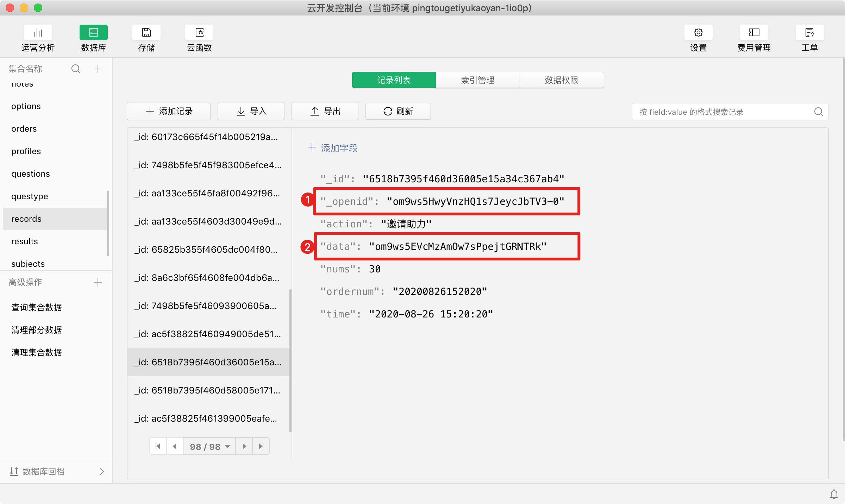Switch to the 索引管理 tab
This screenshot has height=504, width=845.
[477, 80]
